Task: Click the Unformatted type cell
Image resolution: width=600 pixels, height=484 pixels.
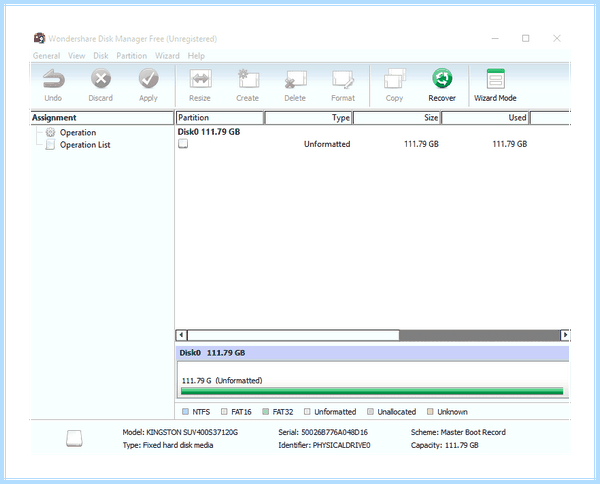Action: [327, 144]
